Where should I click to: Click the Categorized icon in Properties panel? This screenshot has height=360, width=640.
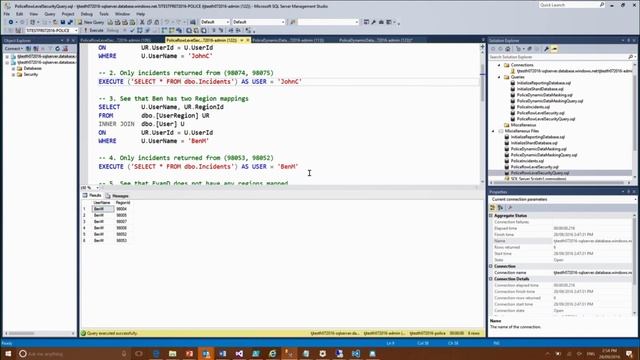click(x=493, y=207)
